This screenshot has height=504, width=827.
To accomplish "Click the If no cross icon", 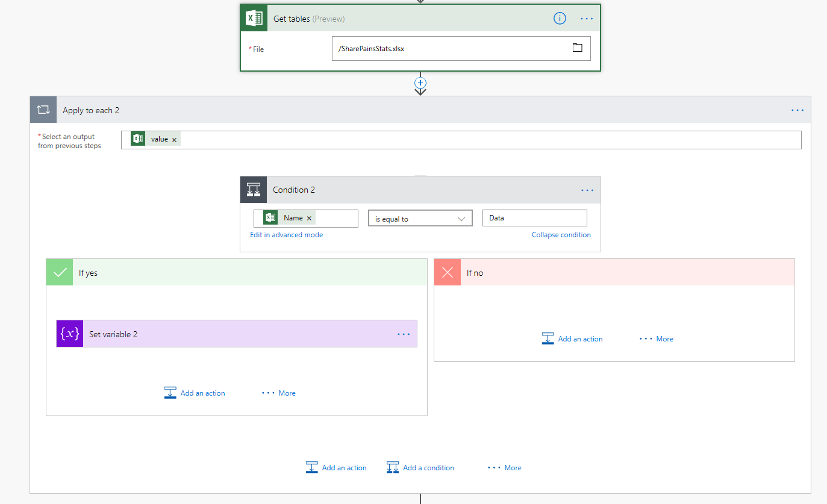I will click(x=448, y=272).
